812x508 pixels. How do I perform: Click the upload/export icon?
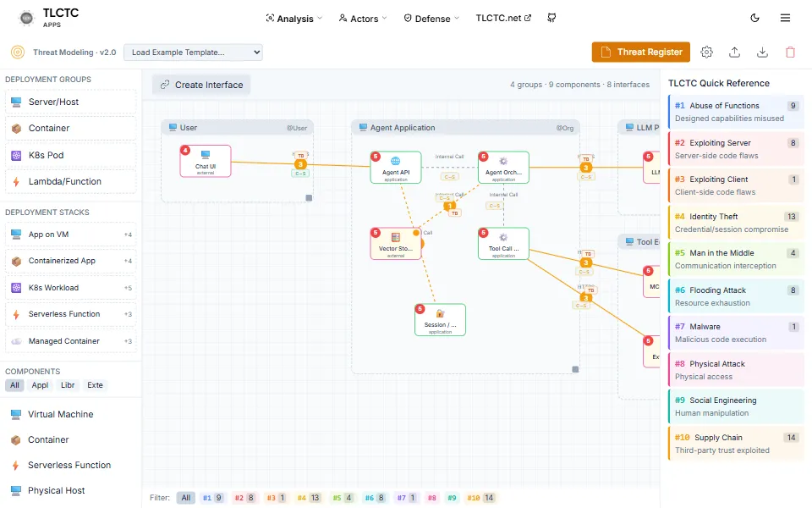coord(734,52)
